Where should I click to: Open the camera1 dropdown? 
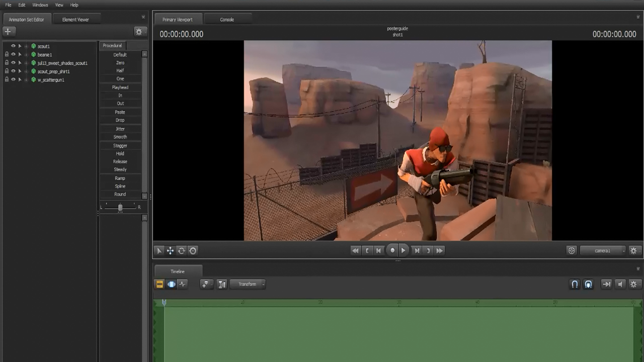pyautogui.click(x=603, y=250)
